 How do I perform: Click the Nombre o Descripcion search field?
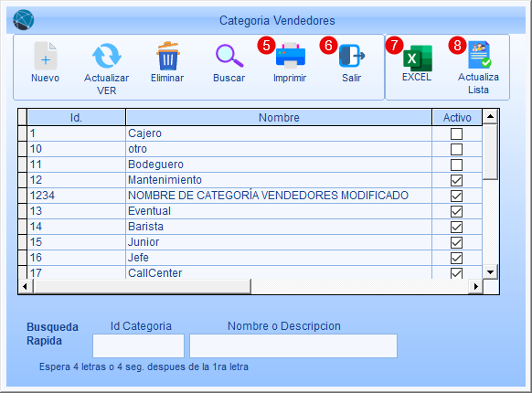coord(293,345)
